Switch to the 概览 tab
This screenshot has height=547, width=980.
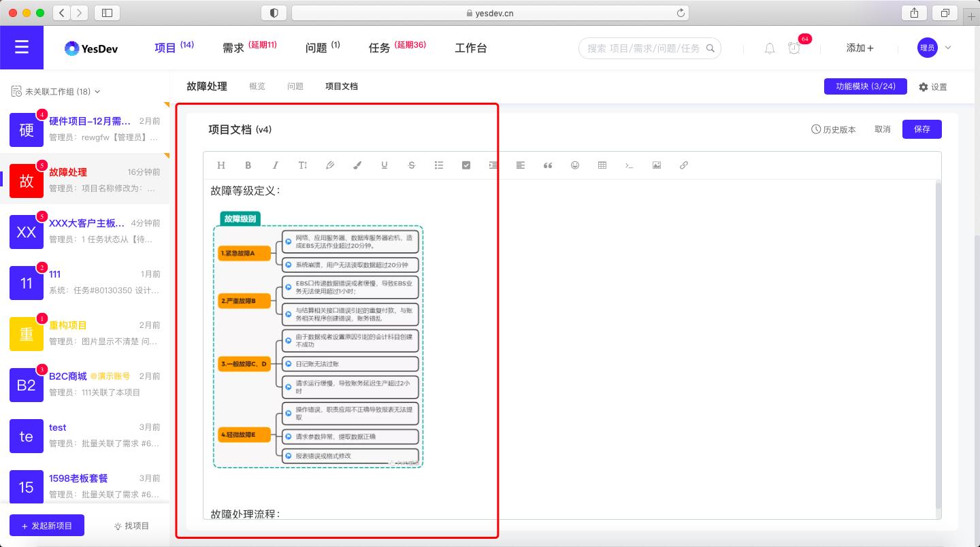(257, 86)
